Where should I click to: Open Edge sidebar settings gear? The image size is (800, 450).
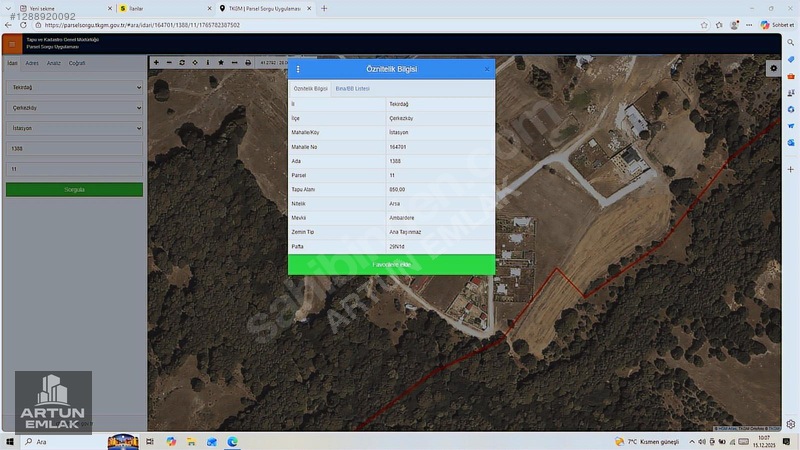[x=790, y=424]
